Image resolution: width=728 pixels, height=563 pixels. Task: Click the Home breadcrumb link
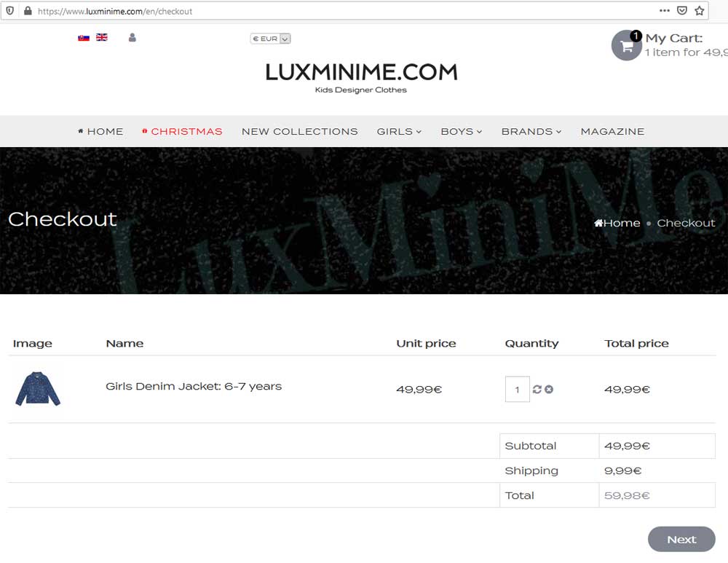click(x=617, y=223)
